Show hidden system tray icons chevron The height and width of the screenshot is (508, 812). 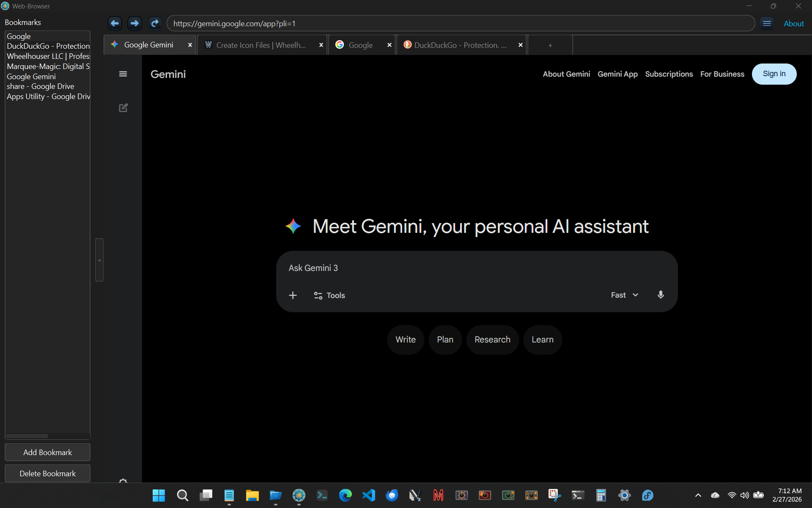click(x=698, y=495)
